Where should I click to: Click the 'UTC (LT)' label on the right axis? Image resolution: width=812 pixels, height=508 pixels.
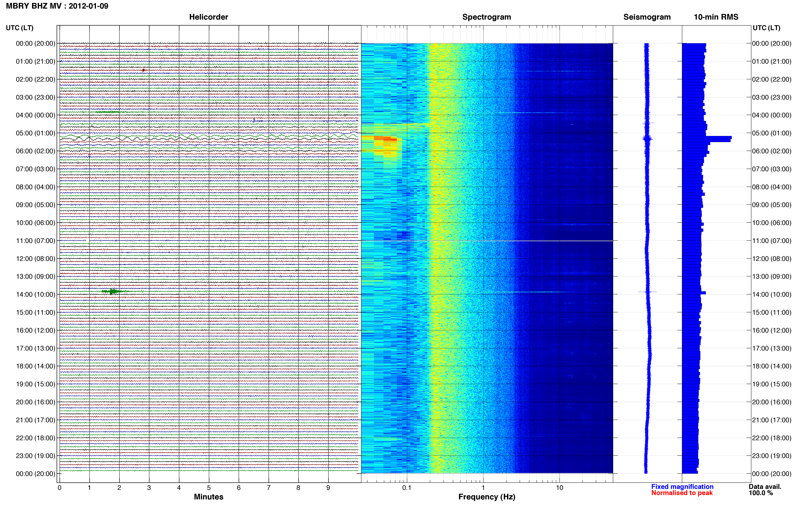766,28
